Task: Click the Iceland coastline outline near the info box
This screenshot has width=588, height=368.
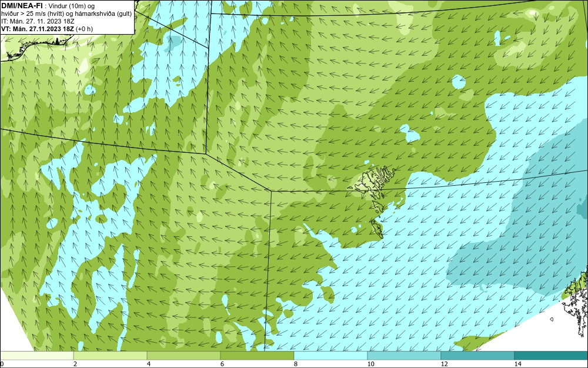Action: (x=36, y=48)
